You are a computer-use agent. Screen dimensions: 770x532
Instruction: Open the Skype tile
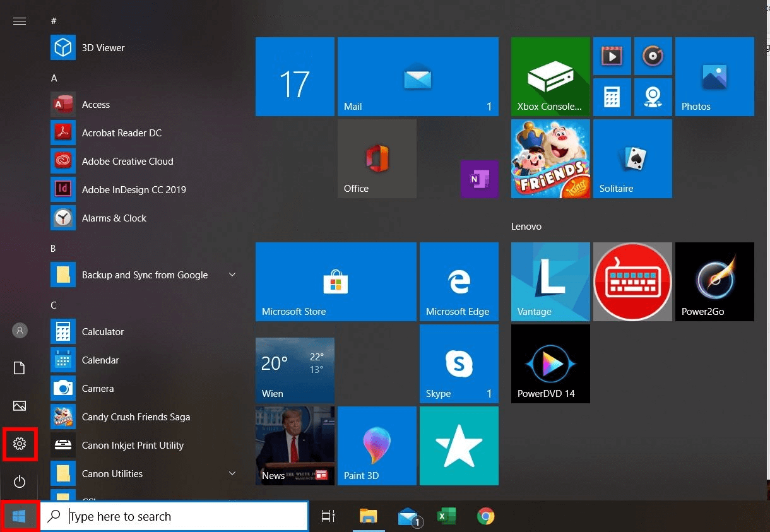click(x=459, y=364)
